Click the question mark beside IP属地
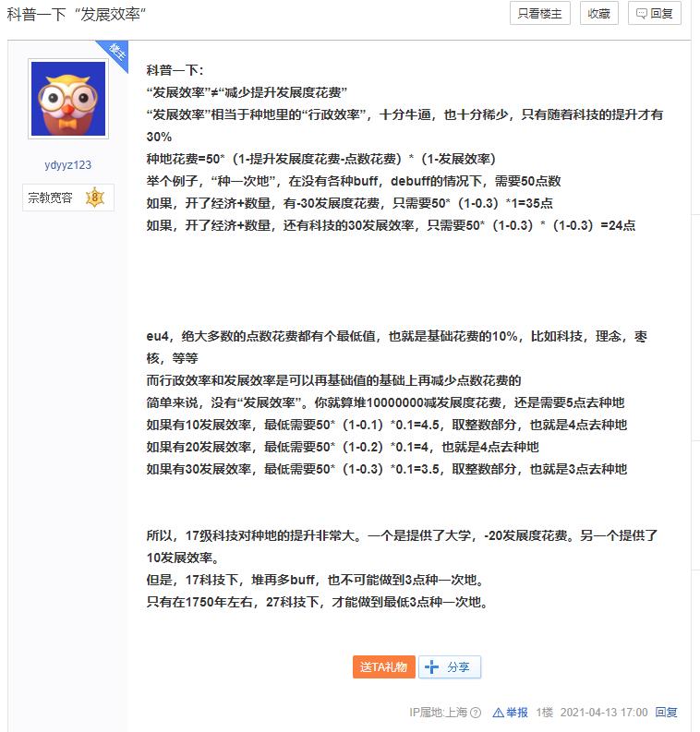 pos(476,713)
